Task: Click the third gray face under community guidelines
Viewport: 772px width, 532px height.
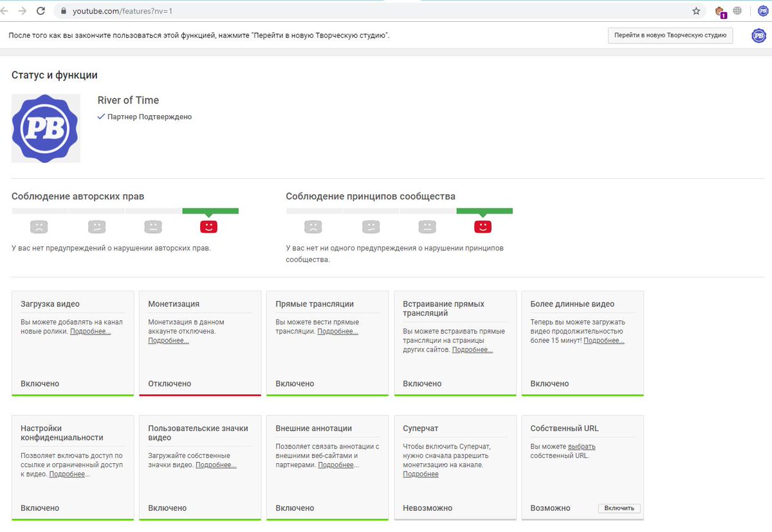Action: point(427,226)
